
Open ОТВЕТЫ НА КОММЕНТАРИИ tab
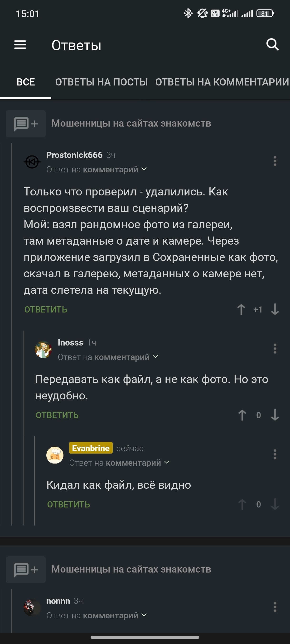point(222,82)
